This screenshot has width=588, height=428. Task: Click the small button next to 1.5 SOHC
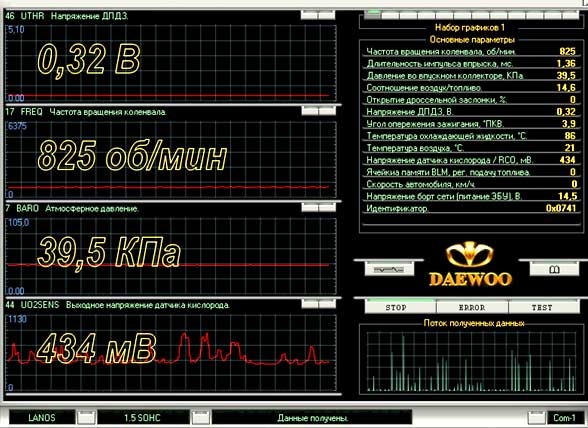(200, 417)
